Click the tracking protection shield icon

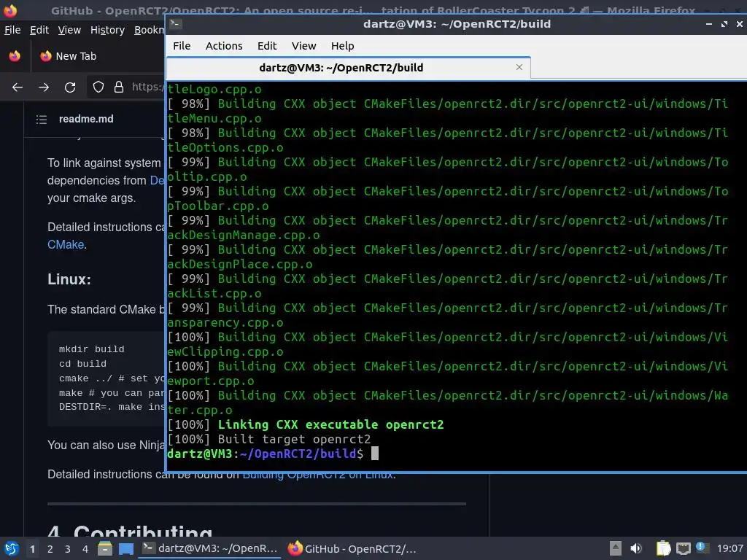point(98,87)
